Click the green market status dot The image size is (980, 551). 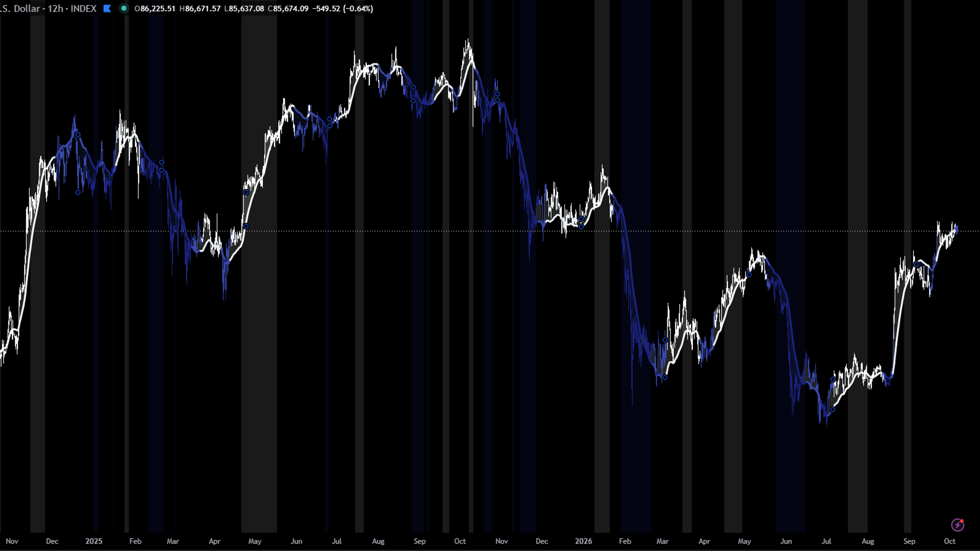pyautogui.click(x=124, y=8)
